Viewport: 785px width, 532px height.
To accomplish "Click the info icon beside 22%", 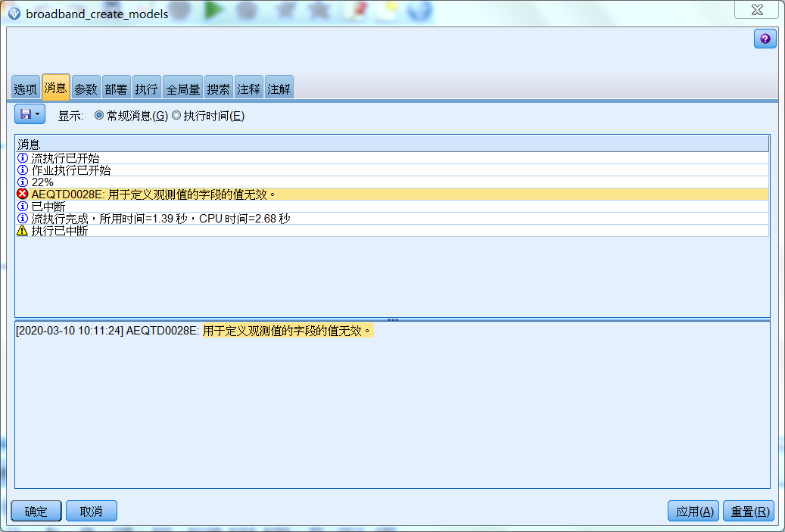I will [x=23, y=182].
